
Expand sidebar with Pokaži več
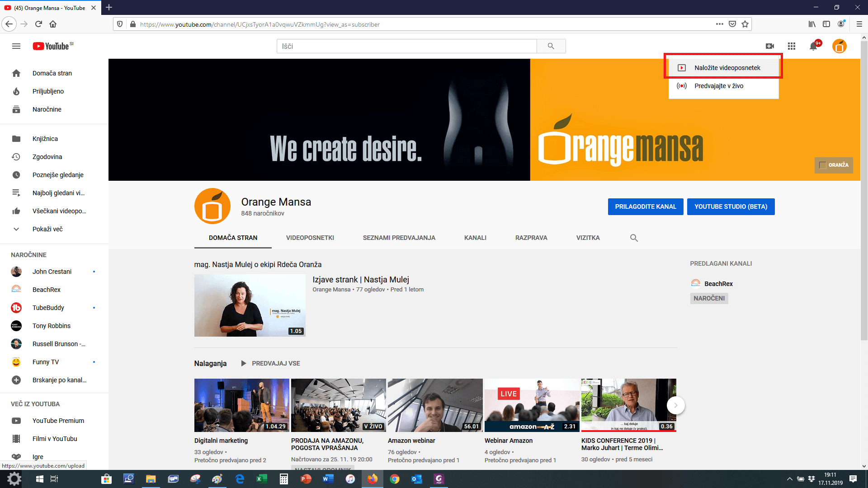click(x=47, y=229)
